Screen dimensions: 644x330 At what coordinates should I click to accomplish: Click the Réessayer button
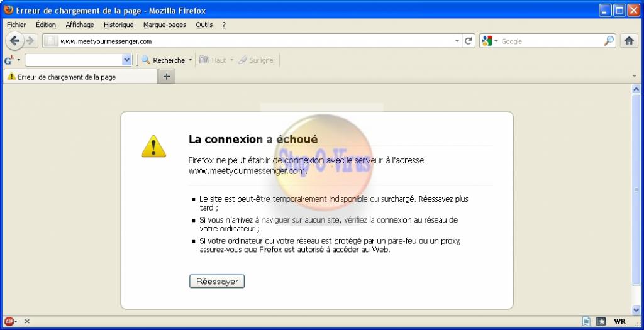pyautogui.click(x=217, y=281)
